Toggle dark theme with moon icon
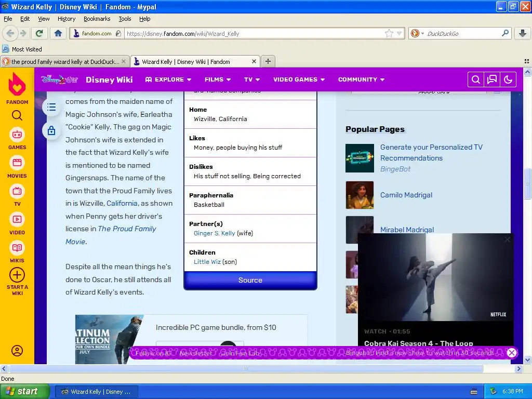 click(508, 79)
